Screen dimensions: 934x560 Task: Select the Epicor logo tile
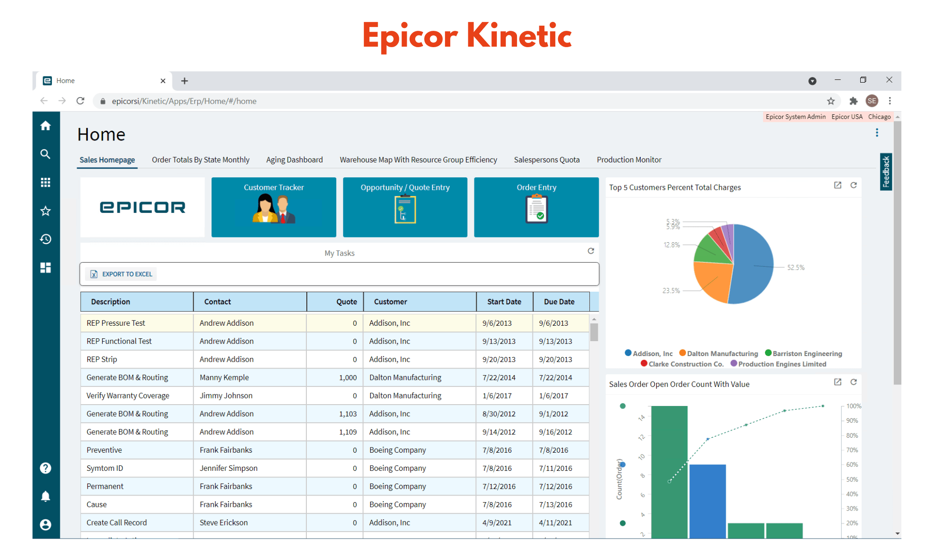[x=142, y=207]
